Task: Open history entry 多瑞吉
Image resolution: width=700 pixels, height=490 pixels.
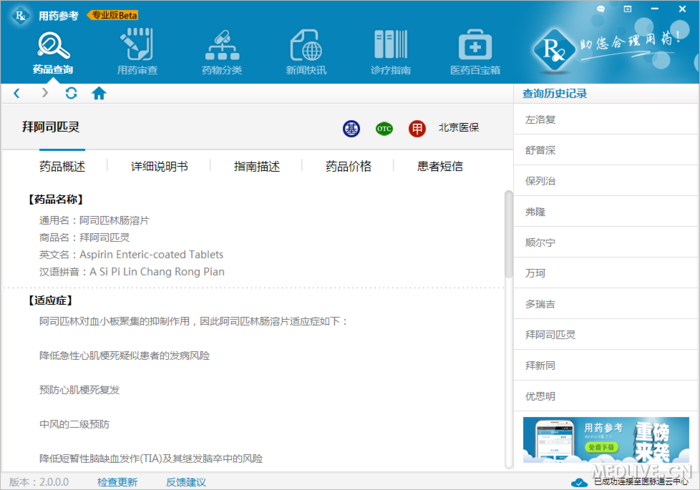Action: coord(606,304)
